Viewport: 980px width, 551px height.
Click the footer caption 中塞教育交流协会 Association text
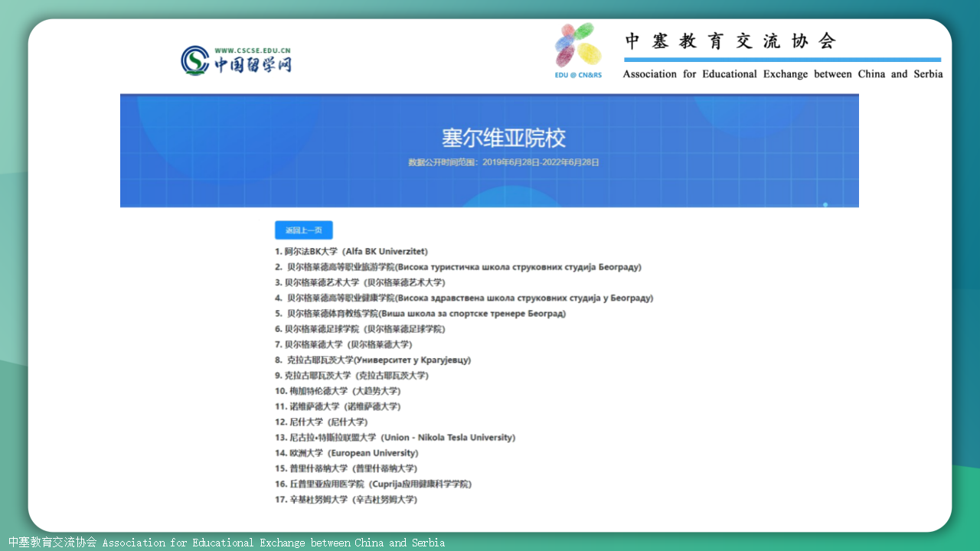[x=227, y=543]
